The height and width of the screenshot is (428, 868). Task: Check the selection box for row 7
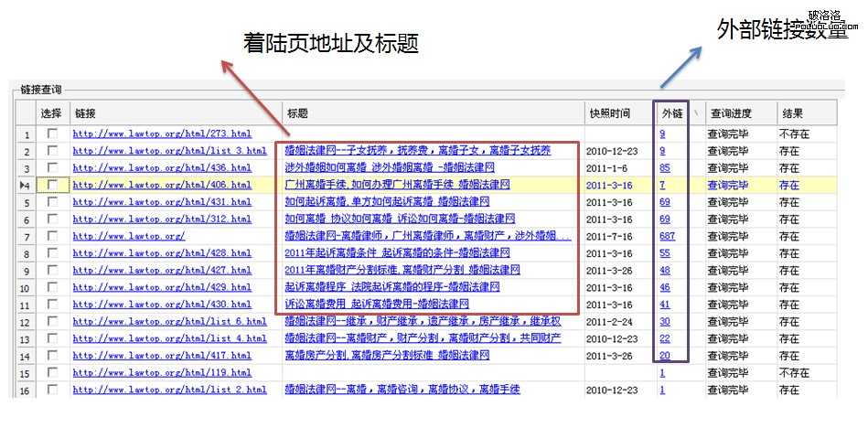tap(52, 236)
